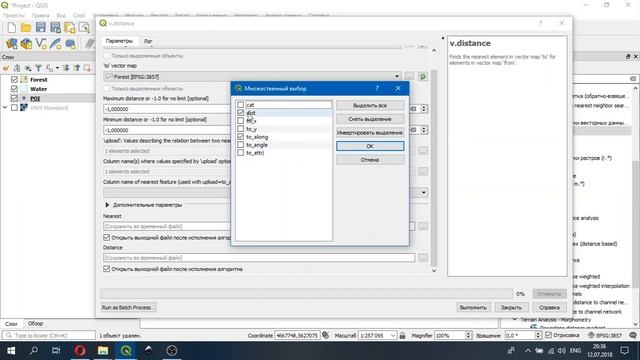Click the Filter Legend funnel icon
This screenshot has height=360, width=640.
[x=38, y=68]
